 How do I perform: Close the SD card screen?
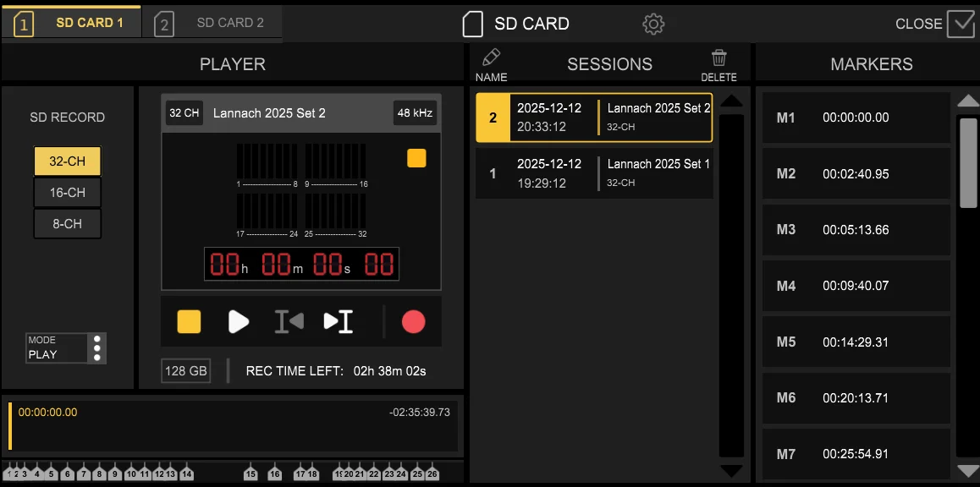coord(934,24)
